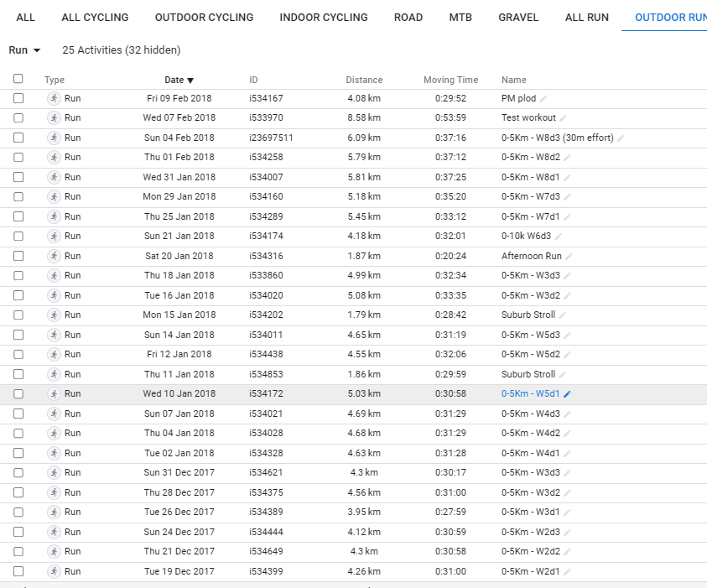Sort the table by Moving Time column
Image resolution: width=707 pixels, height=588 pixels.
450,80
